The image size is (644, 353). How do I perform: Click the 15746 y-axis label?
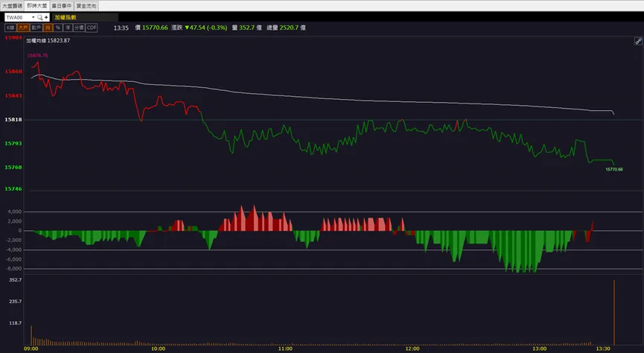(x=13, y=189)
